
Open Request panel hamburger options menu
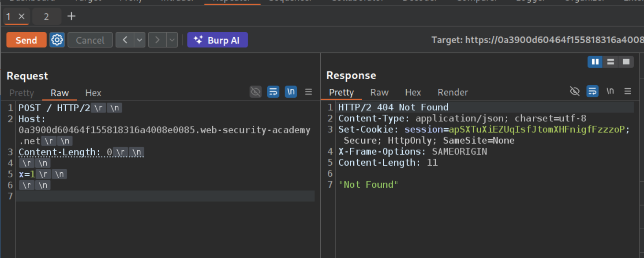pos(308,92)
